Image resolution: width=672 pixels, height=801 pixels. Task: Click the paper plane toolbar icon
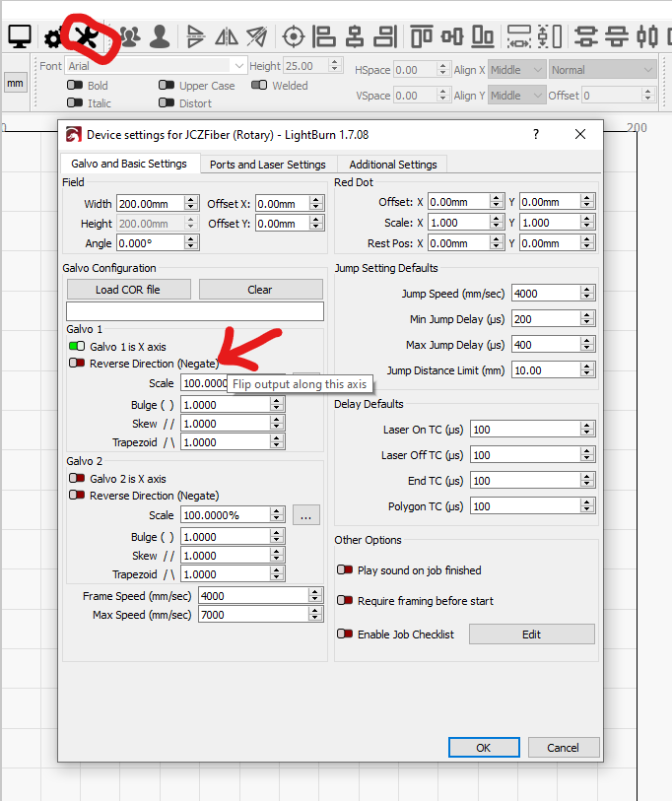coord(257,37)
